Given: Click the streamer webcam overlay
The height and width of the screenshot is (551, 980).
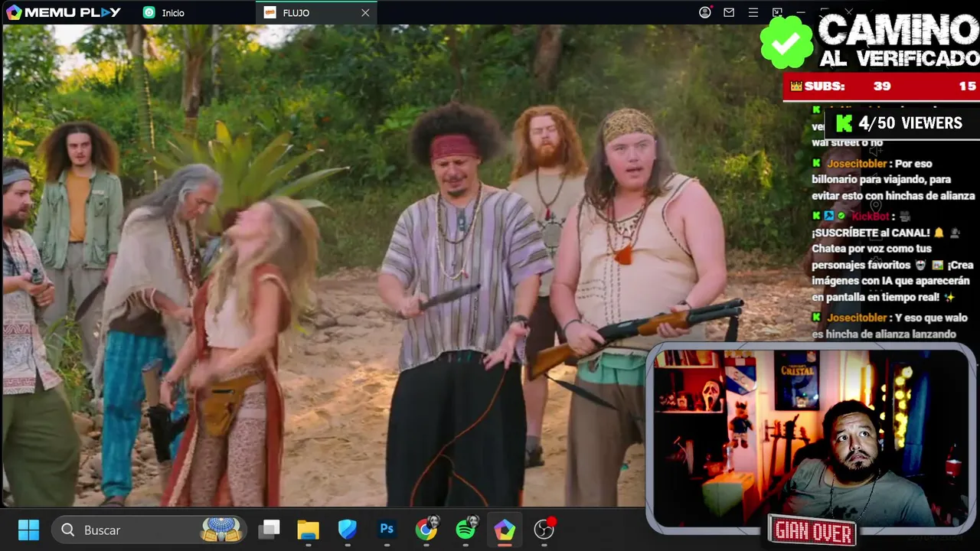Looking at the screenshot, I should pyautogui.click(x=812, y=439).
